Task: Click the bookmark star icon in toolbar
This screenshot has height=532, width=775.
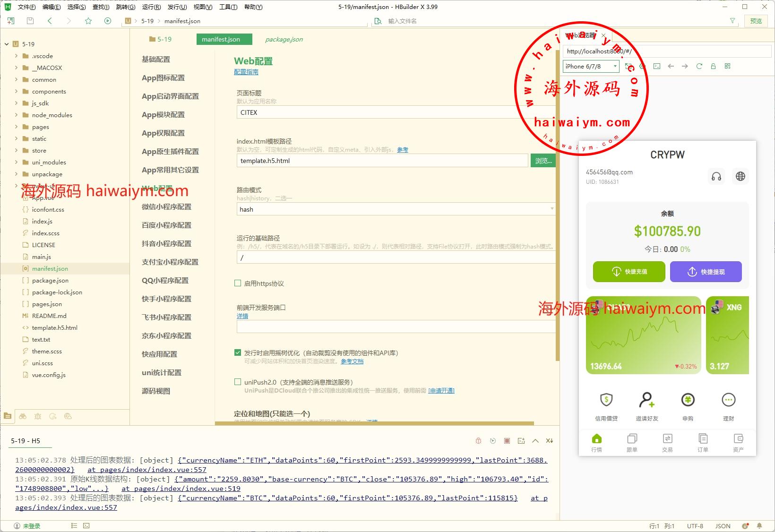Action: pos(88,21)
